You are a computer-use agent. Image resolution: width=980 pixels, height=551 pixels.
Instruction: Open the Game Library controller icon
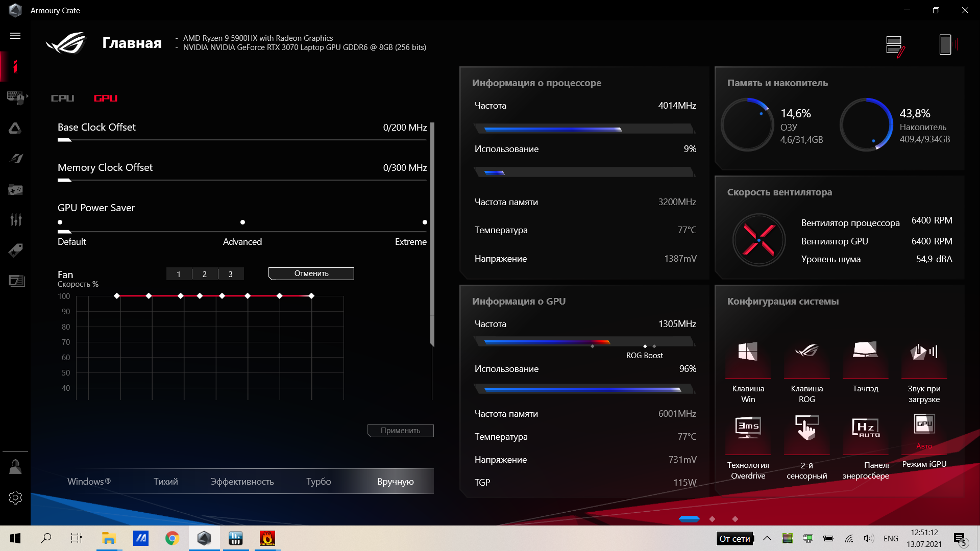[x=15, y=190]
